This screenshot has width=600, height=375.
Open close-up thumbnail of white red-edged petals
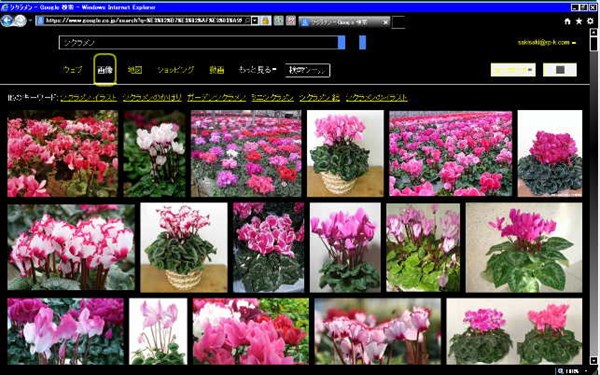71,247
